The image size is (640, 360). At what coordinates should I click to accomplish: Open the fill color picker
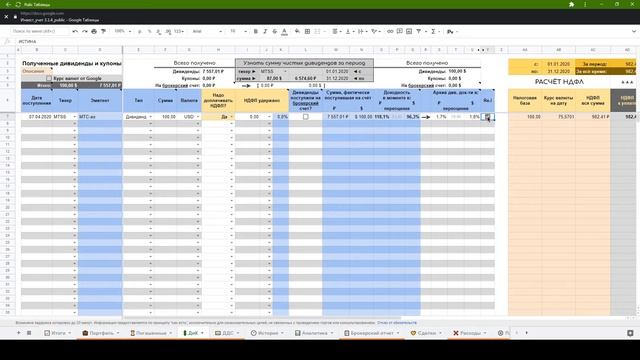click(297, 31)
